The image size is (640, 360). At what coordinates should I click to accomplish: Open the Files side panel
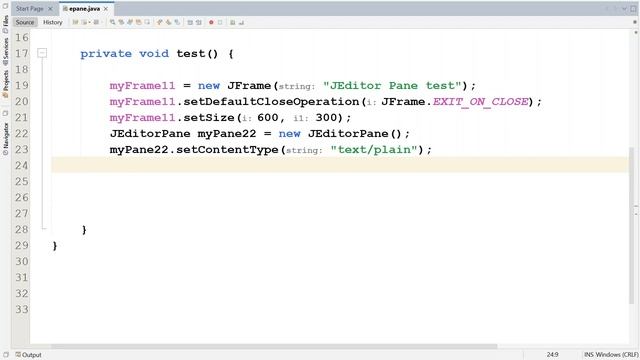[5, 24]
